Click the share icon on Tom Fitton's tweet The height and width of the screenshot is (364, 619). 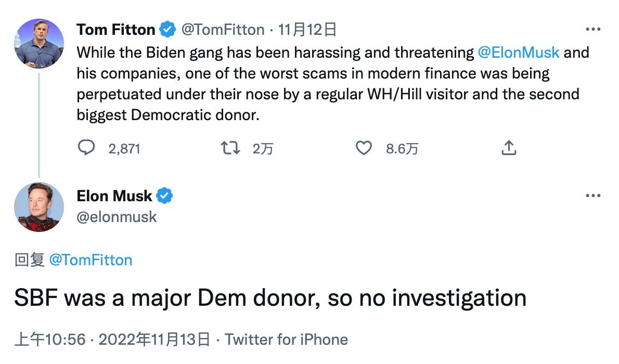pos(508,148)
